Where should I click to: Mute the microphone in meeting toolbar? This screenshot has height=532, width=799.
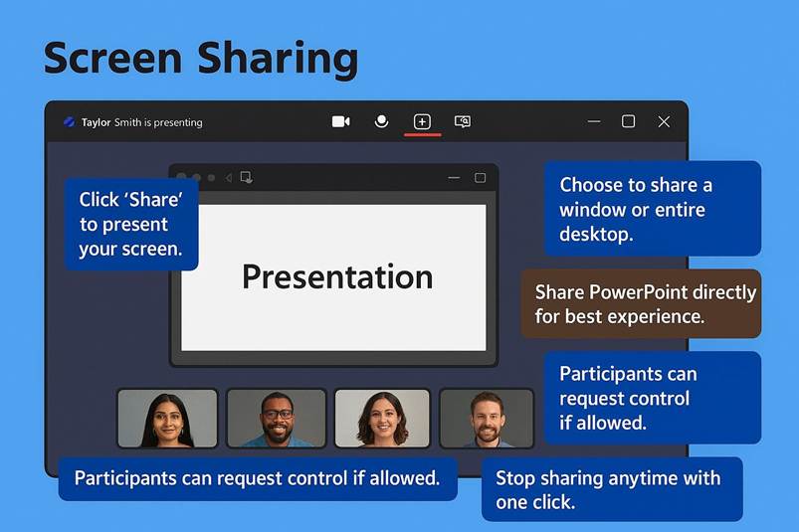381,121
